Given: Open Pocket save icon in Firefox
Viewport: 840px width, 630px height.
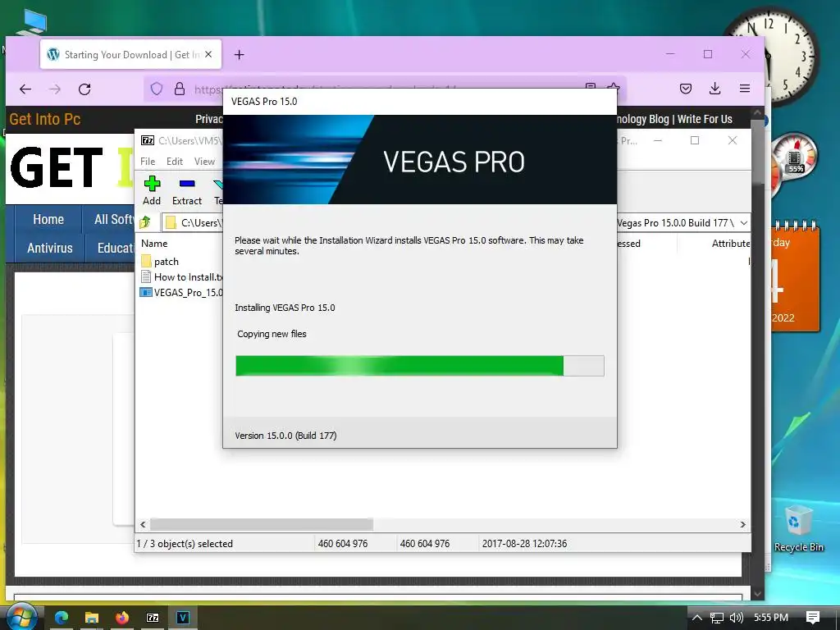Looking at the screenshot, I should click(685, 89).
